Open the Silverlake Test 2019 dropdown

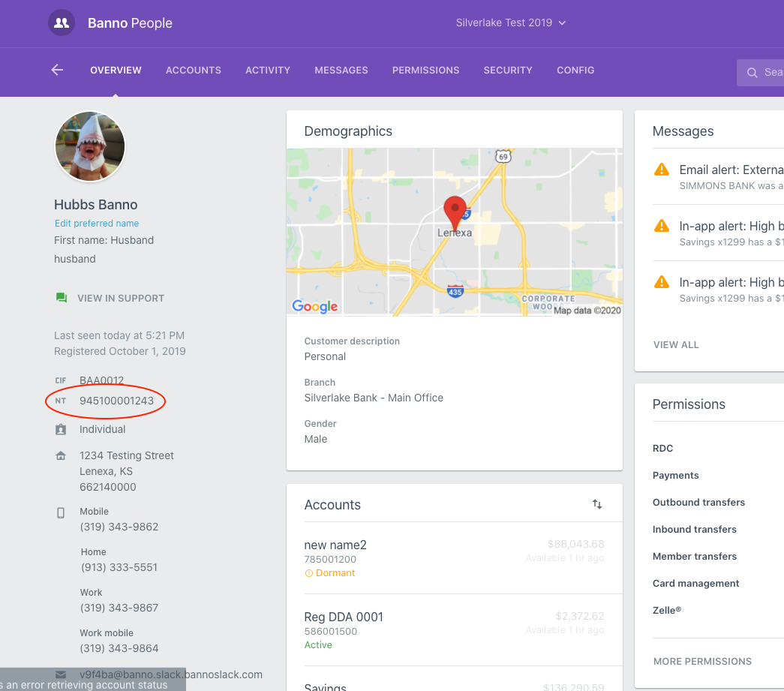pyautogui.click(x=510, y=23)
